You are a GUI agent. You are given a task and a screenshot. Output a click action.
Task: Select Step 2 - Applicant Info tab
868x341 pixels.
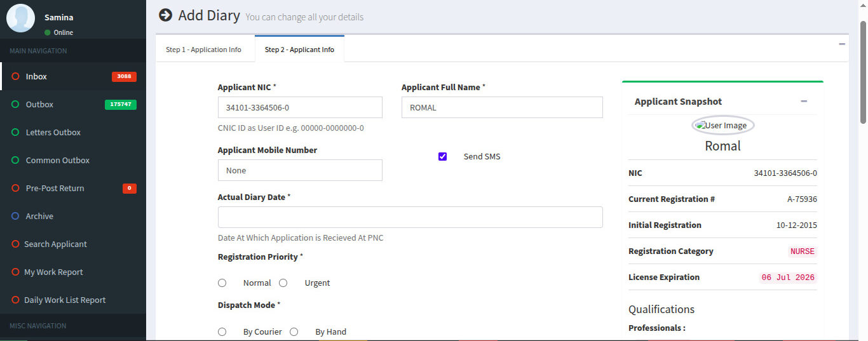[x=299, y=50]
